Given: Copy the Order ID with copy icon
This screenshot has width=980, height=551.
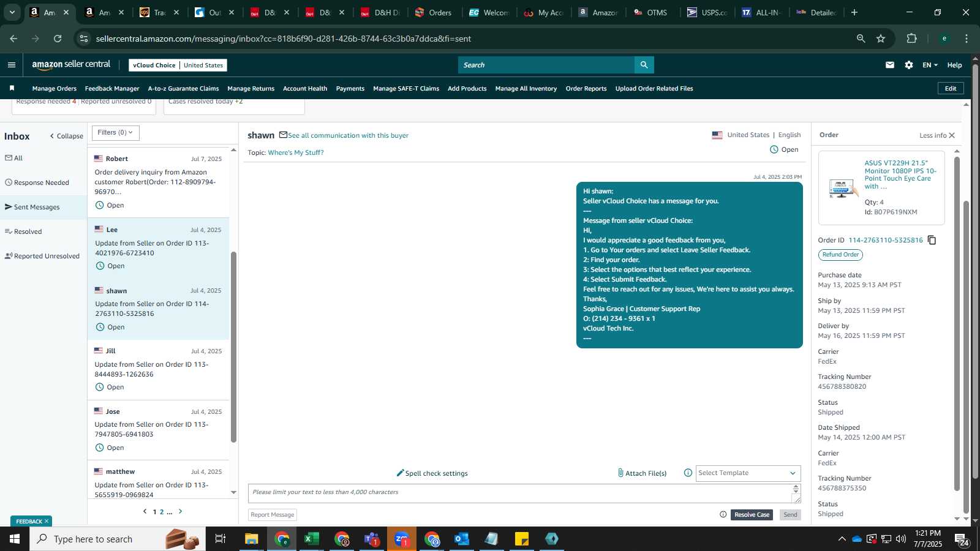Looking at the screenshot, I should pyautogui.click(x=932, y=240).
